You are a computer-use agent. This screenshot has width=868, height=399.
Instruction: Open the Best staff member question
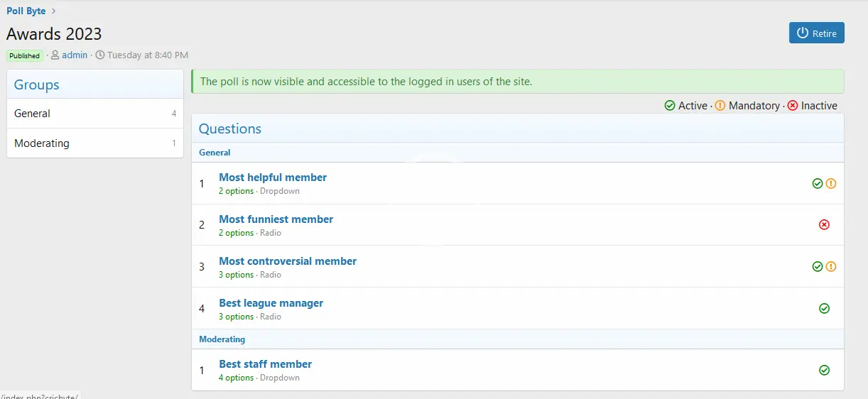265,364
